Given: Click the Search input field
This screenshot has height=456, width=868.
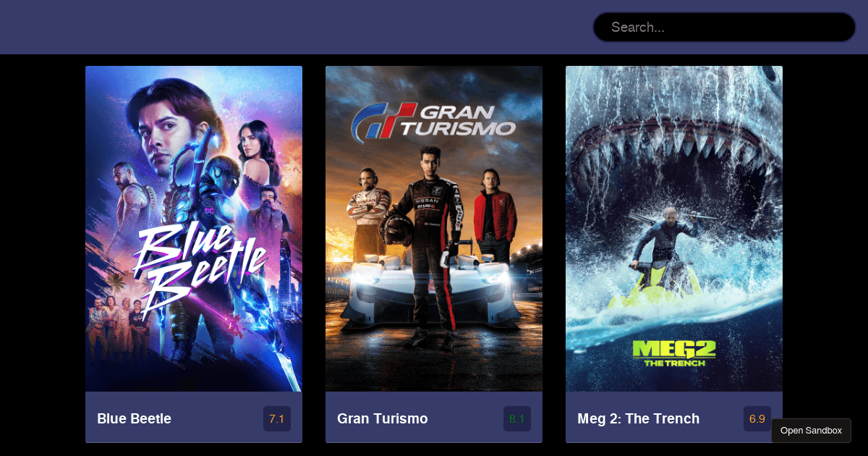Looking at the screenshot, I should tap(724, 27).
